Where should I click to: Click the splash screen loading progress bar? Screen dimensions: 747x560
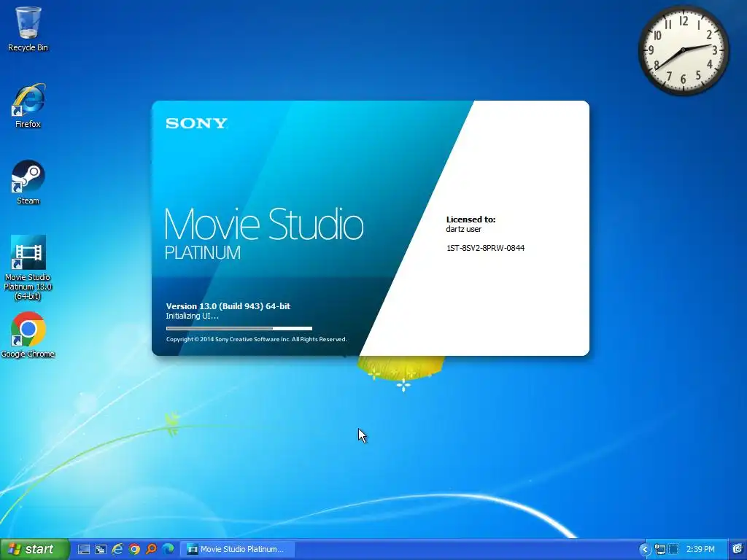click(x=239, y=328)
